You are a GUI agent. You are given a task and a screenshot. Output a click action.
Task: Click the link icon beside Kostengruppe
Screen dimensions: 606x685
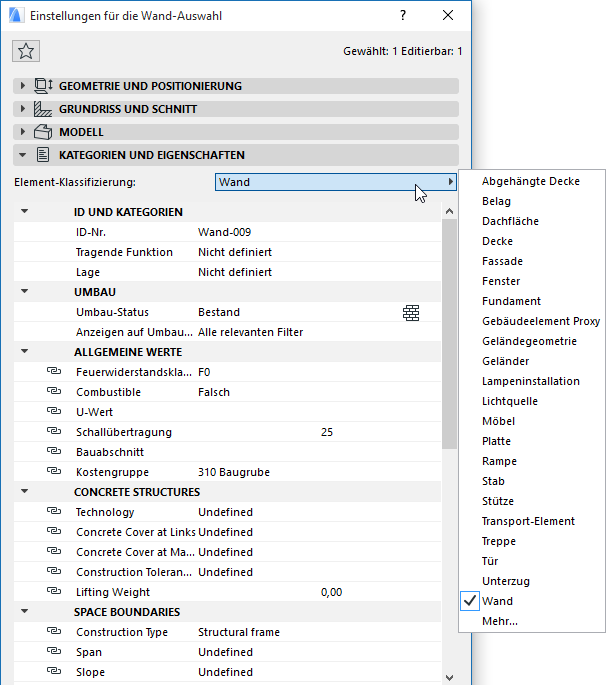pyautogui.click(x=54, y=472)
